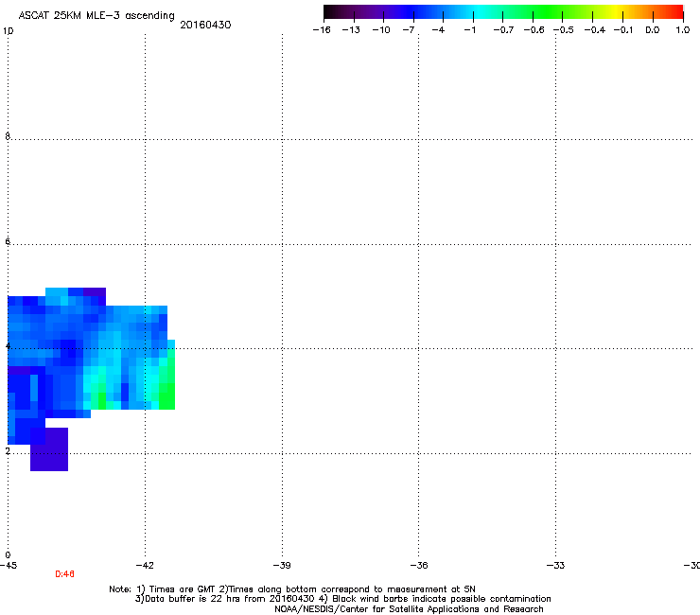Image resolution: width=700 pixels, height=615 pixels.
Task: Click the latitude label 8
Action: [8, 136]
